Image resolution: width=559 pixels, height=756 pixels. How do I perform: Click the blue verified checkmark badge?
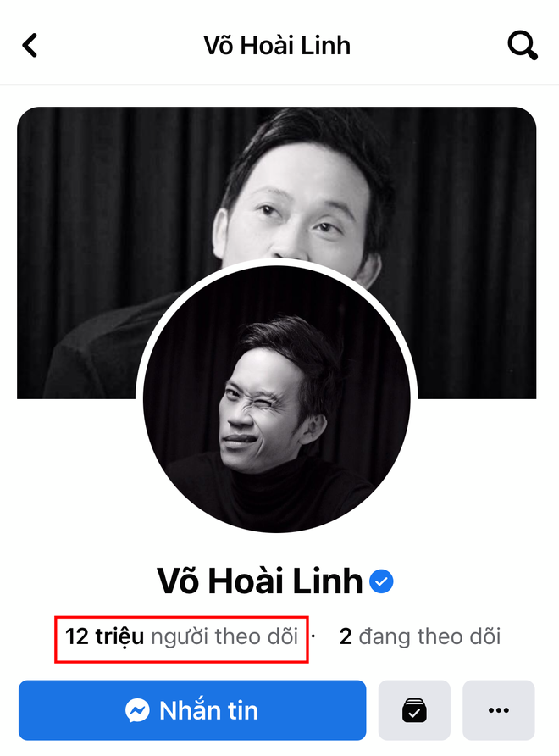381,581
